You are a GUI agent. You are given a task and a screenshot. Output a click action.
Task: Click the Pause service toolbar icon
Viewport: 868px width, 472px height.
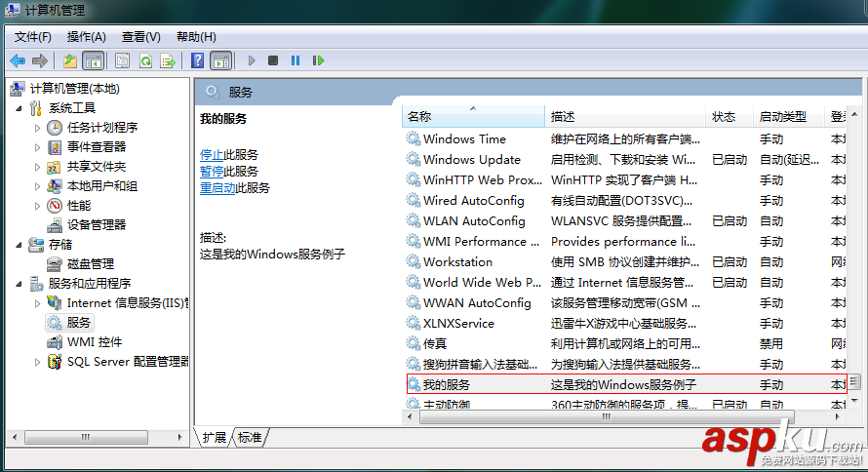296,60
